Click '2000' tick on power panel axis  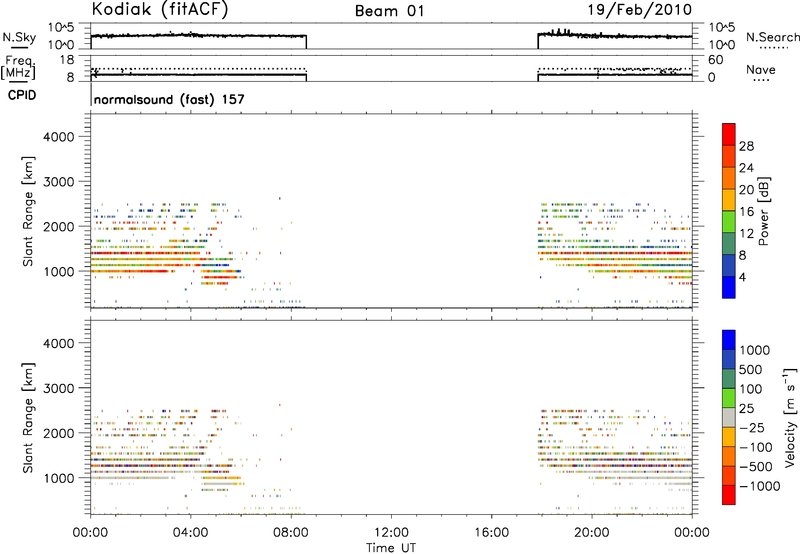[59, 226]
